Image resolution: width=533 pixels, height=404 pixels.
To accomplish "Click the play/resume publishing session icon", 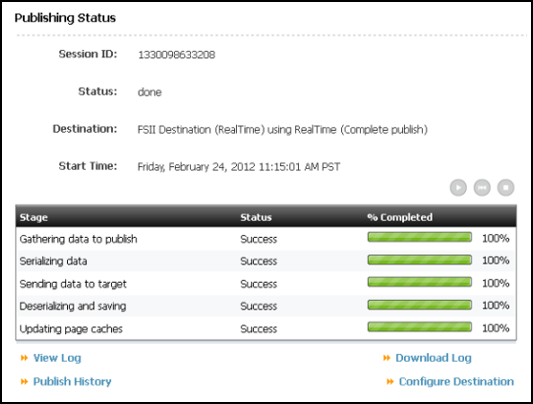I will coord(458,188).
